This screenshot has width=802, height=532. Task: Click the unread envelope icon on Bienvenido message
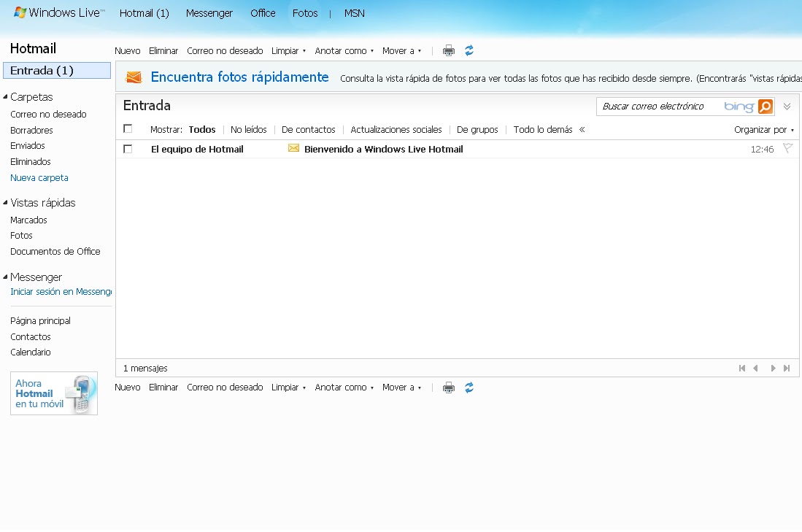coord(293,148)
